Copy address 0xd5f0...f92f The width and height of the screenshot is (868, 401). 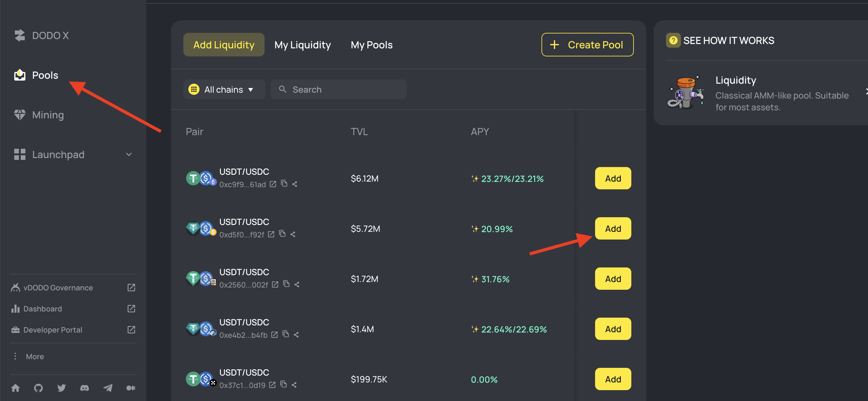point(283,234)
